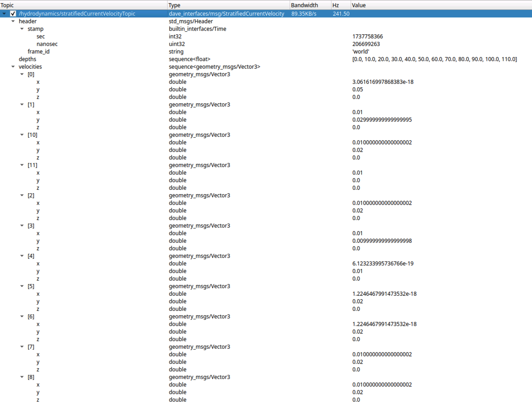Click the depths value list starting with 0.0
The image size is (532, 404).
(434, 59)
